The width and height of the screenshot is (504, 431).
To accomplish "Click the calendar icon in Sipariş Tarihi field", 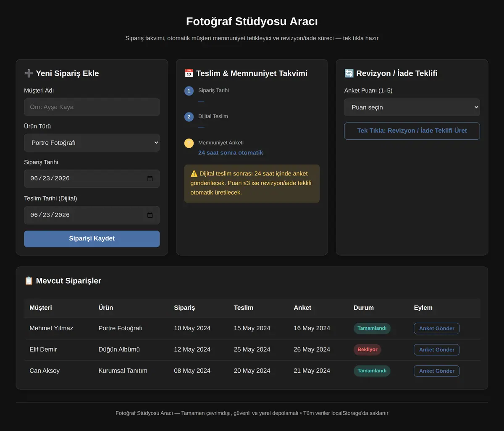I will [x=150, y=179].
